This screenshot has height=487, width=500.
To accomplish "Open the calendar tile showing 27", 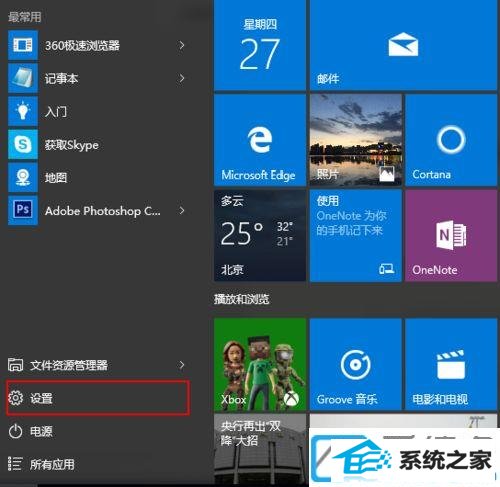I will click(260, 45).
